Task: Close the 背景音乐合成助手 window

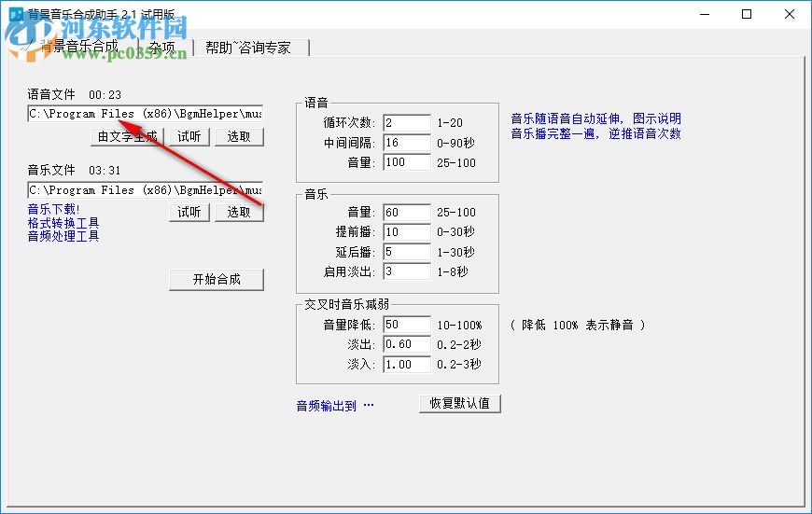Action: click(790, 14)
